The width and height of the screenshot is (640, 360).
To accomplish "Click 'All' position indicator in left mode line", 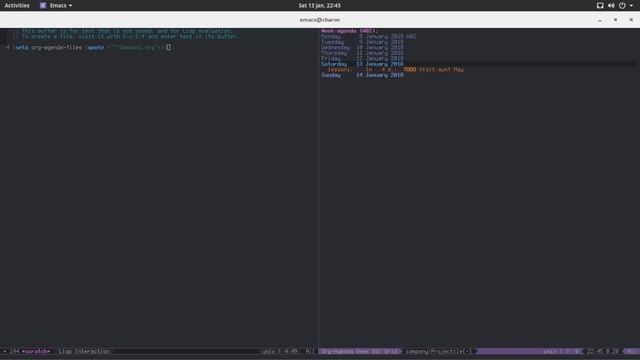I will pos(310,351).
